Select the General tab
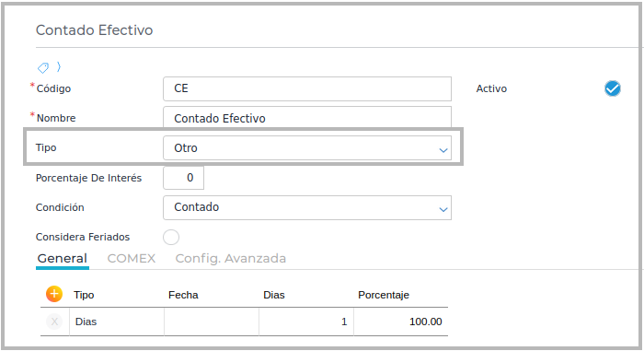Screen dimensions: 644x351 coord(63,259)
